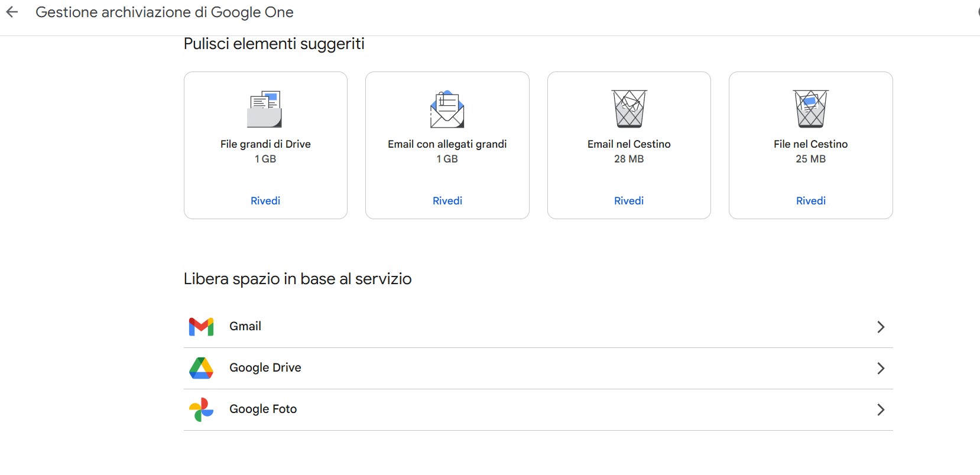This screenshot has width=980, height=475.
Task: Open Rivedi for Email con allegati grandi
Action: click(447, 200)
